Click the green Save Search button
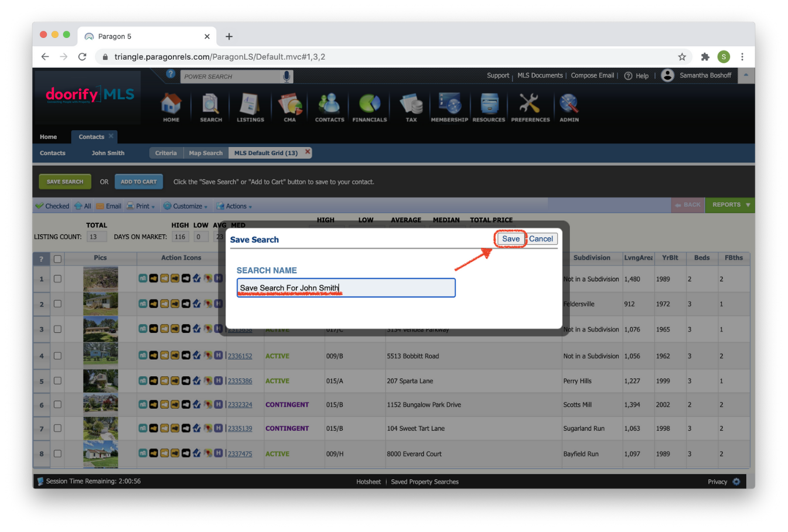This screenshot has width=788, height=532. point(65,182)
